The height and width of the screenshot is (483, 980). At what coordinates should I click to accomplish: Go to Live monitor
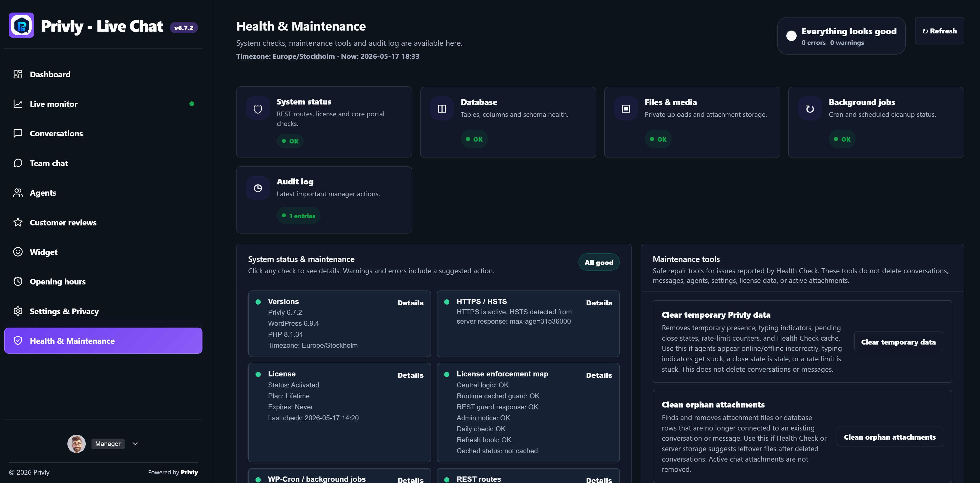103,104
